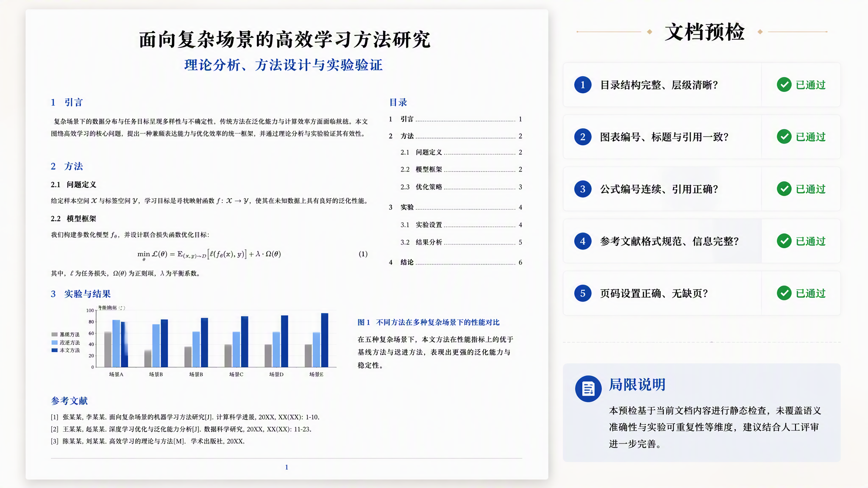The image size is (868, 488).
Task: Click the min loss formula
Action: click(209, 255)
